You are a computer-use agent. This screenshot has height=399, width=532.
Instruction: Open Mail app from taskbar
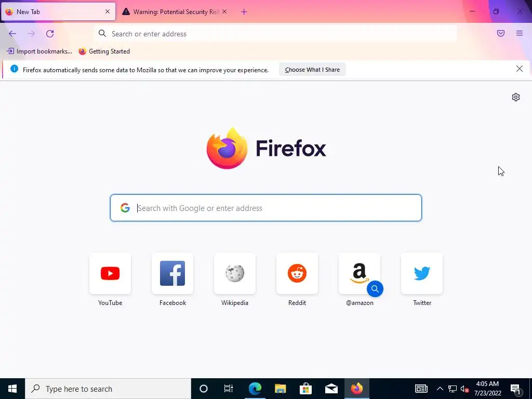[x=331, y=389]
